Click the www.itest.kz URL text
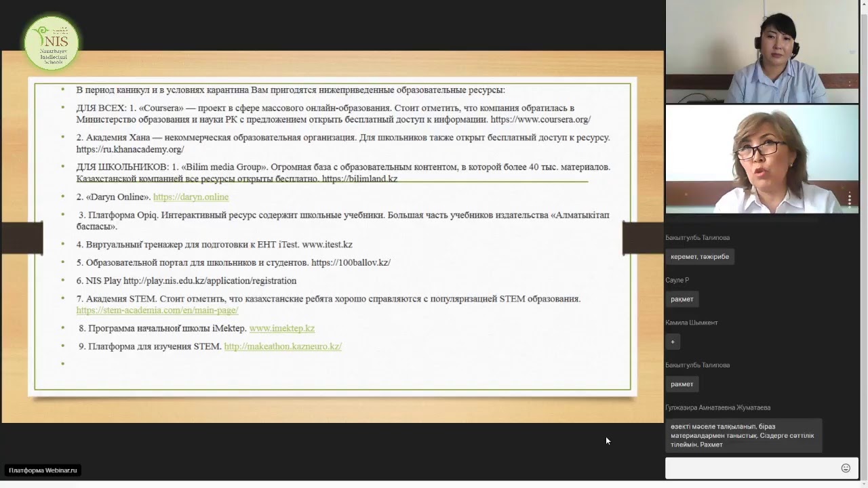Viewport: 868px width, 488px height. 327,245
